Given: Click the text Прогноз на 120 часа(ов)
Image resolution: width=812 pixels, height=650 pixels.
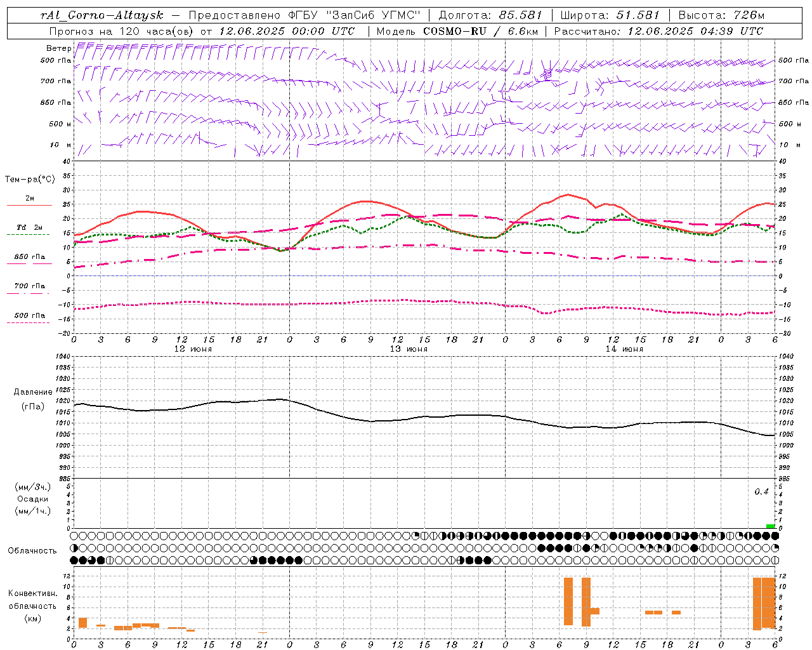Looking at the screenshot, I should (122, 31).
